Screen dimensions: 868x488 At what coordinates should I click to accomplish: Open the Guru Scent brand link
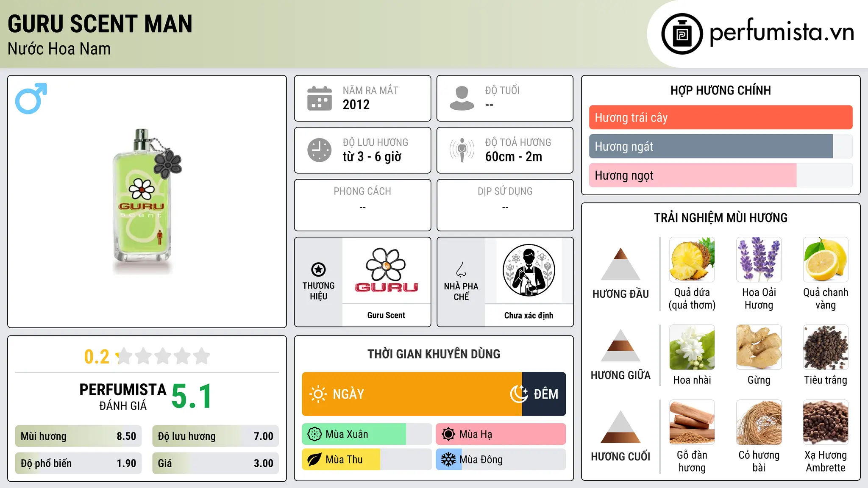pyautogui.click(x=386, y=315)
